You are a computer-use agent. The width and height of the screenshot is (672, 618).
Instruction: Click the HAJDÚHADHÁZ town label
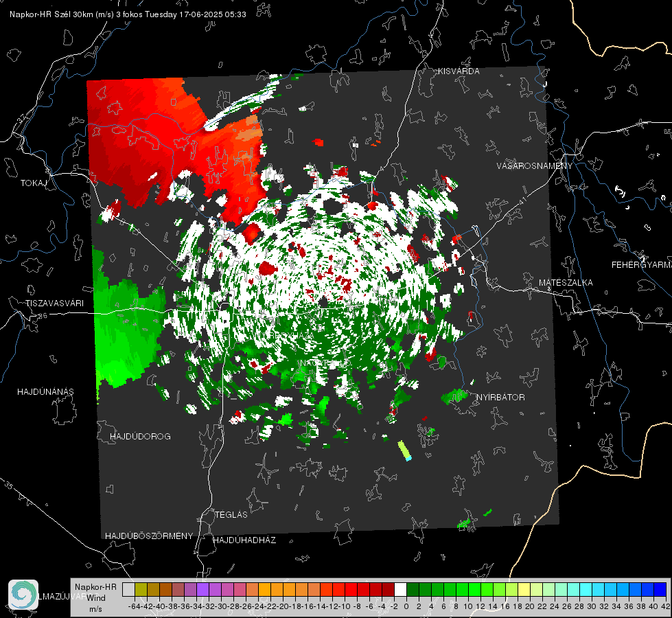click(244, 540)
